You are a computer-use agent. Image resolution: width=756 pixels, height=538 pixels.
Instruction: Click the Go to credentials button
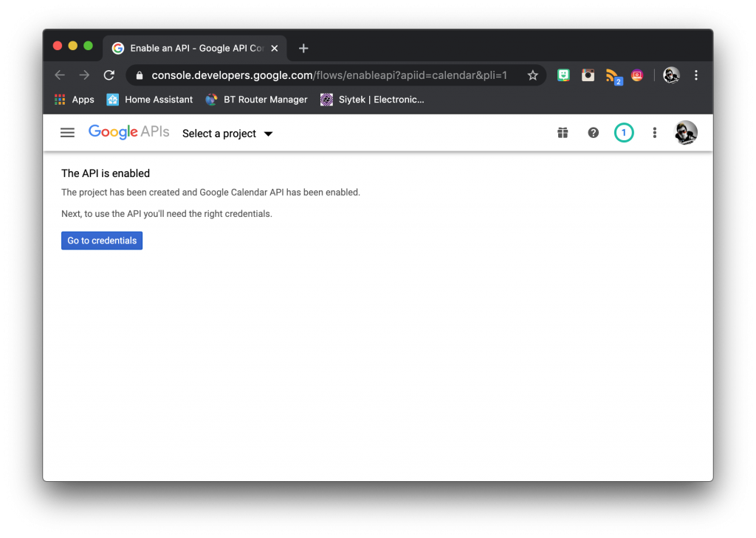102,241
